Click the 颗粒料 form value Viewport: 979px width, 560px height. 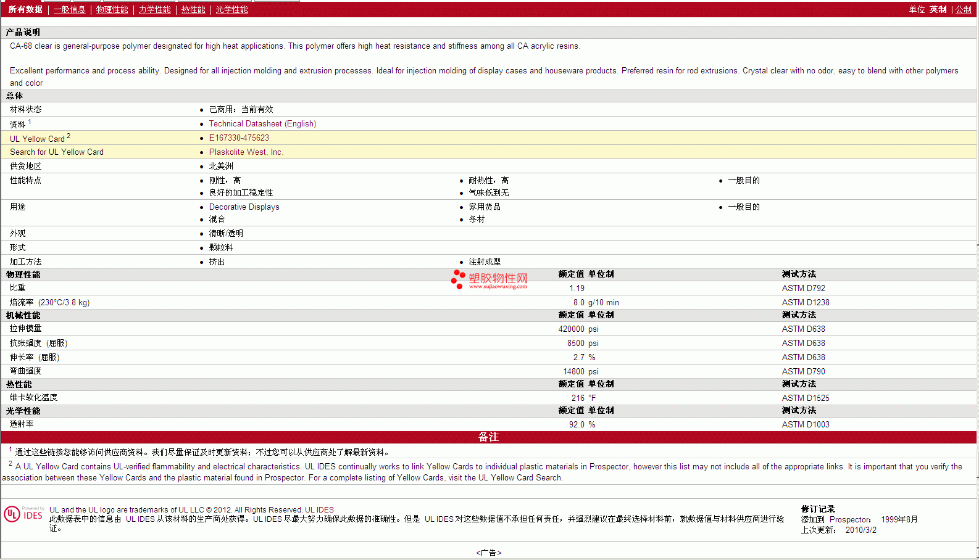(221, 247)
